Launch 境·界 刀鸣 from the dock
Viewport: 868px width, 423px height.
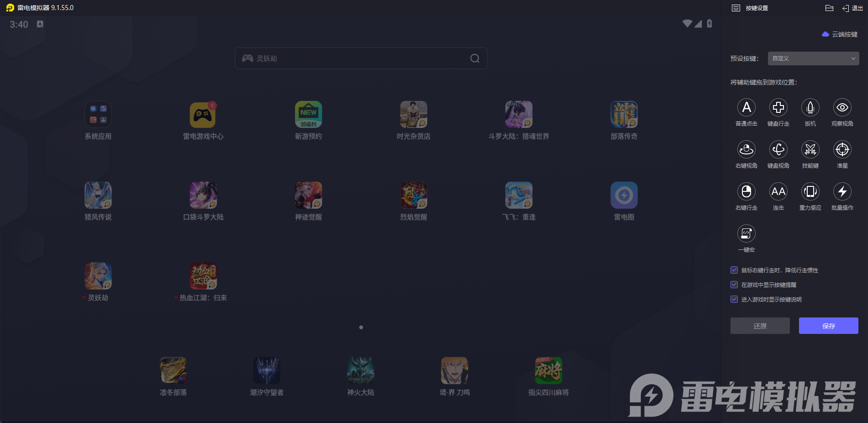point(455,370)
